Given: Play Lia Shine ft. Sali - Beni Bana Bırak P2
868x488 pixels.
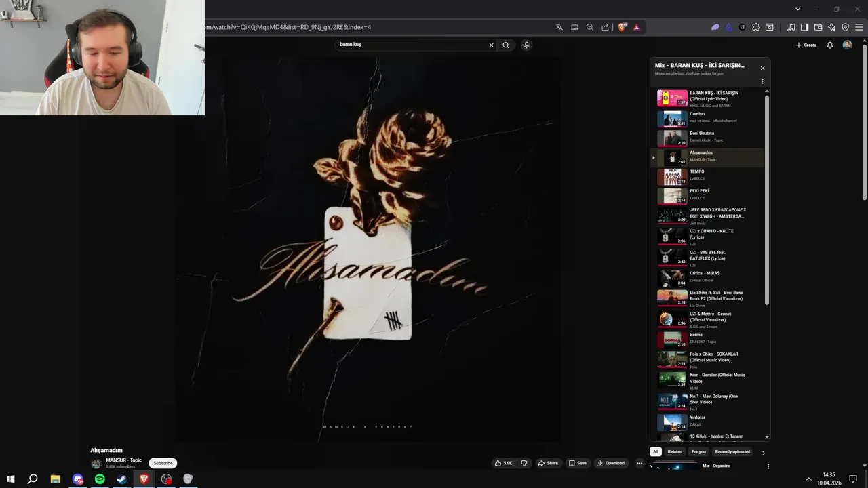Looking at the screenshot, I should point(707,299).
